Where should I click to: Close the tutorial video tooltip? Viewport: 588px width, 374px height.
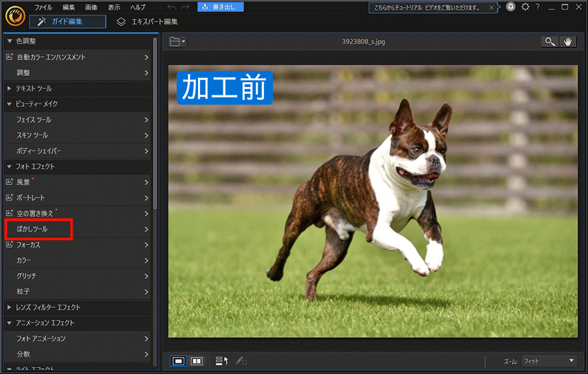pyautogui.click(x=491, y=8)
